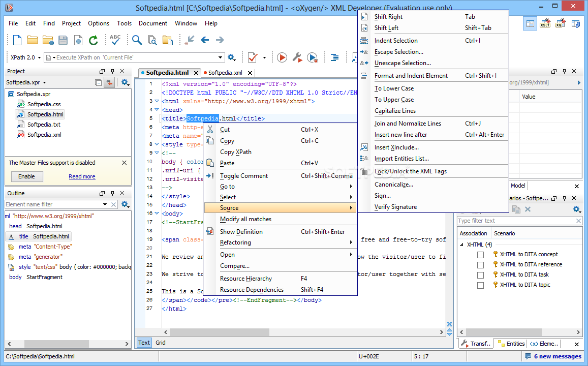Open the Project panel settings gear
The height and width of the screenshot is (366, 588).
click(x=125, y=82)
